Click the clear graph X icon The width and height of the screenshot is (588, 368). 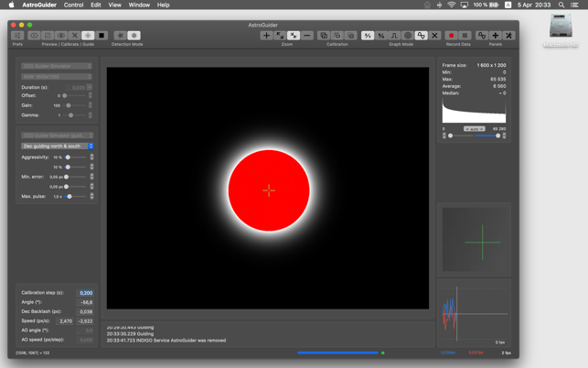[434, 36]
